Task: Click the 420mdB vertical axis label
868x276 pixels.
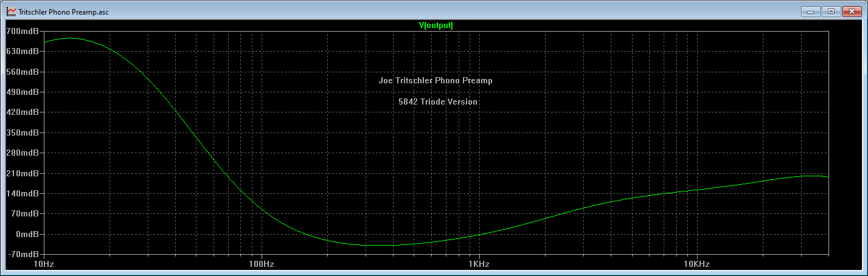Action: tap(23, 112)
